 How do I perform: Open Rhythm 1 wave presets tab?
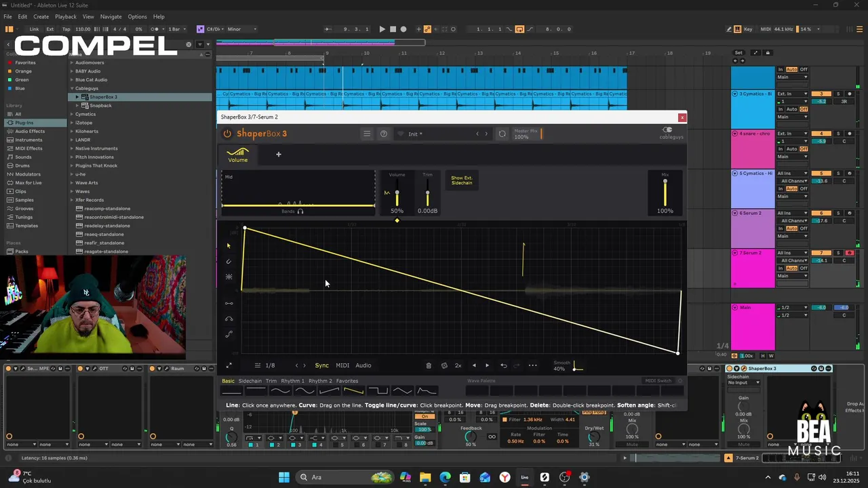(x=293, y=381)
